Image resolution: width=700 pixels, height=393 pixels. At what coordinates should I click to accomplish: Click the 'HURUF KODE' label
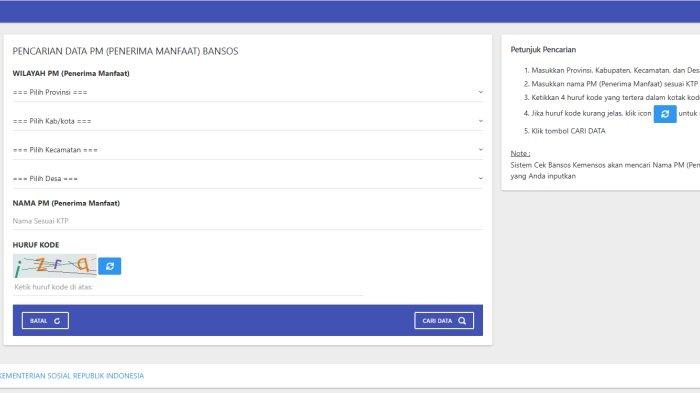[x=36, y=245]
